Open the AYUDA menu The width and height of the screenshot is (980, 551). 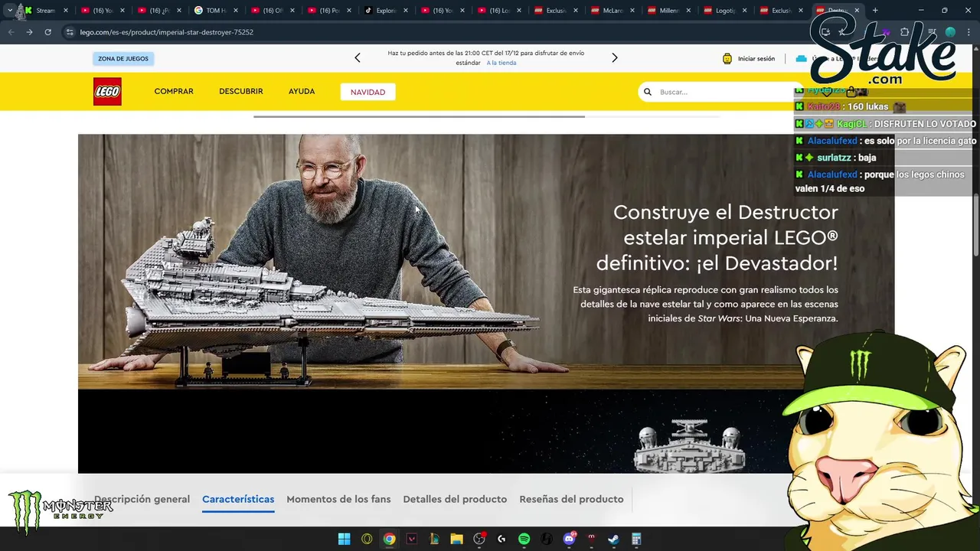point(302,91)
